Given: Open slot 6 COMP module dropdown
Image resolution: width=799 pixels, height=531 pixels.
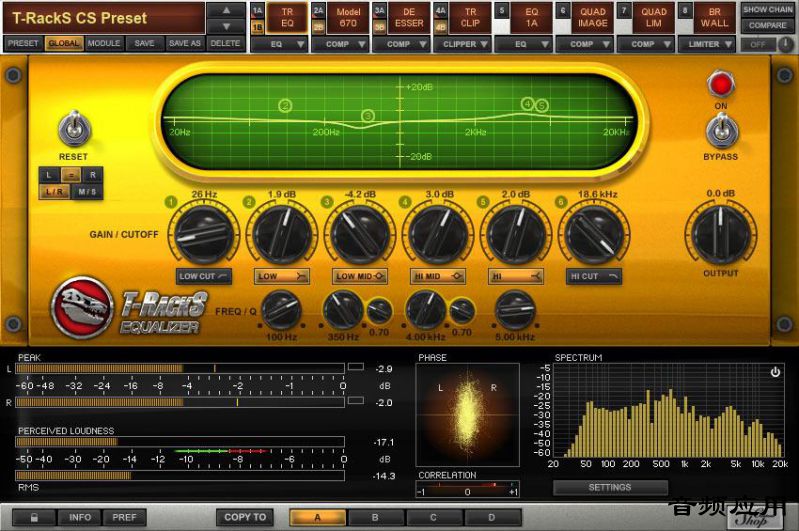Looking at the screenshot, I should coord(585,44).
